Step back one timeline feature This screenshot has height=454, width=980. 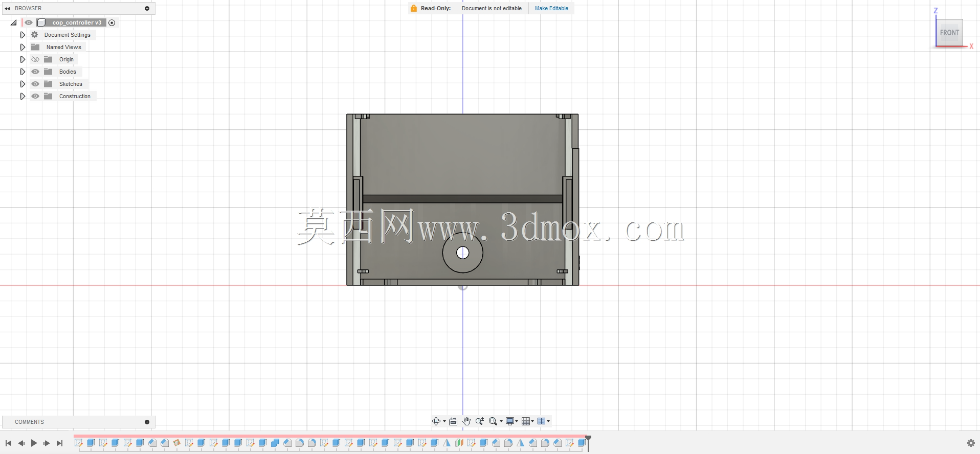click(21, 443)
